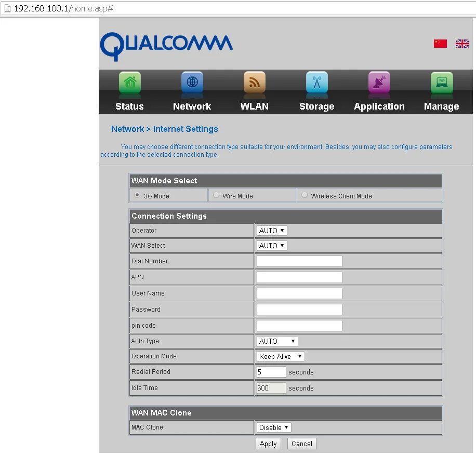Click the Cancel button
The width and height of the screenshot is (476, 456).
coord(302,444)
